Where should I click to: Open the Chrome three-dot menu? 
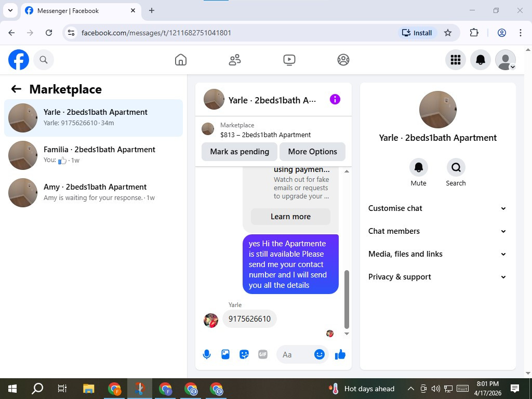pos(521,33)
